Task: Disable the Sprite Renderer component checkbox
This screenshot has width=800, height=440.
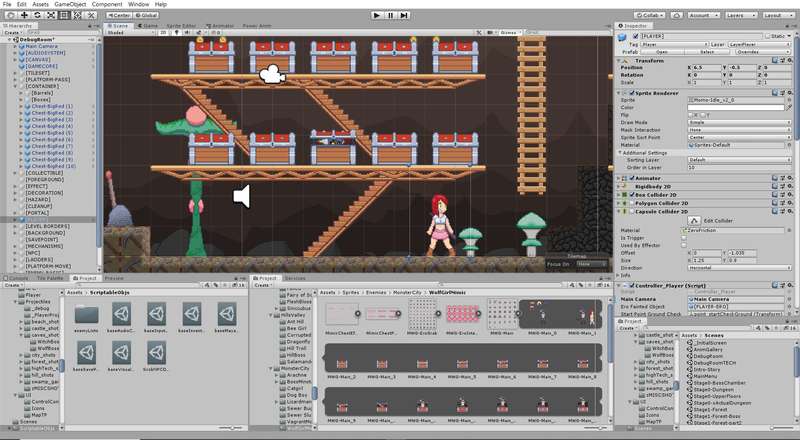Action: click(632, 93)
